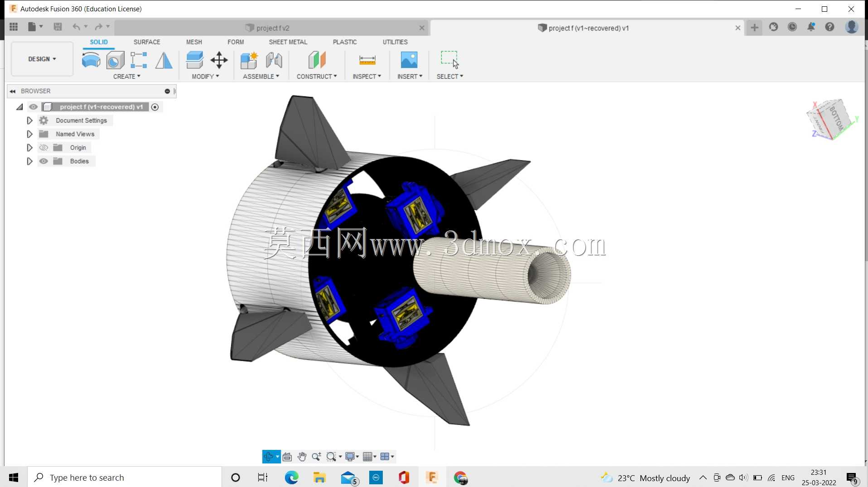Close the project f v2 tab
Viewport: 868px width, 487px height.
pyautogui.click(x=422, y=28)
